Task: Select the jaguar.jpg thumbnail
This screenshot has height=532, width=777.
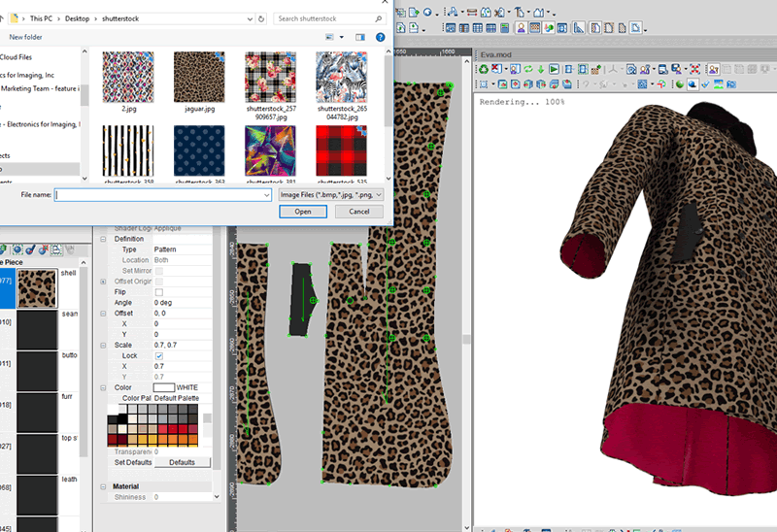Action: [x=199, y=78]
